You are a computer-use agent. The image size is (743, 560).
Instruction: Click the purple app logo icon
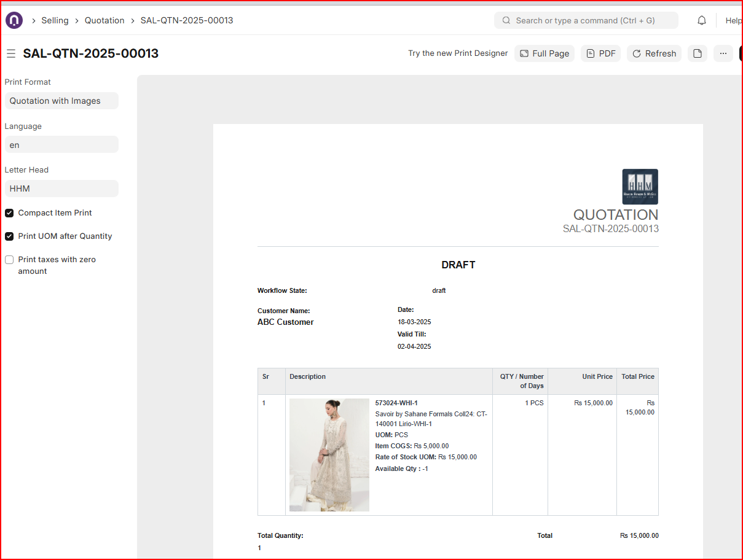click(x=14, y=20)
